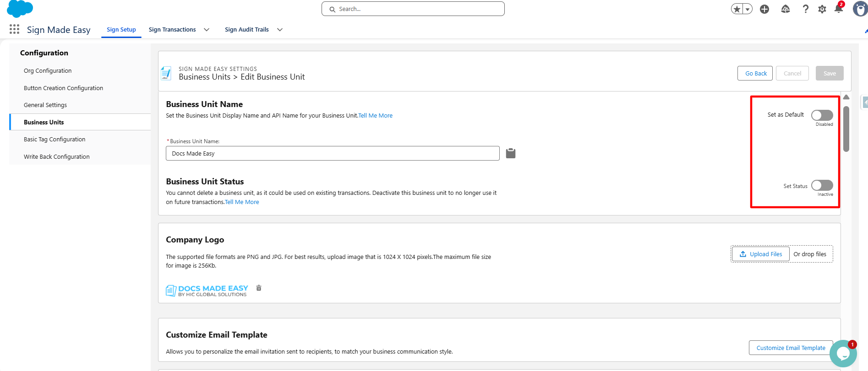Click the Customize Email Template button

[x=791, y=348]
